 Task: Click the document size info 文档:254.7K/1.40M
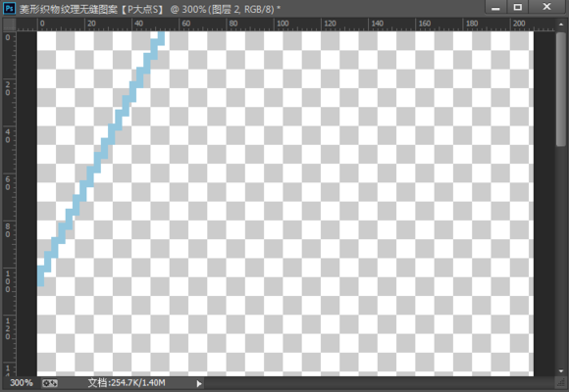[x=127, y=383]
